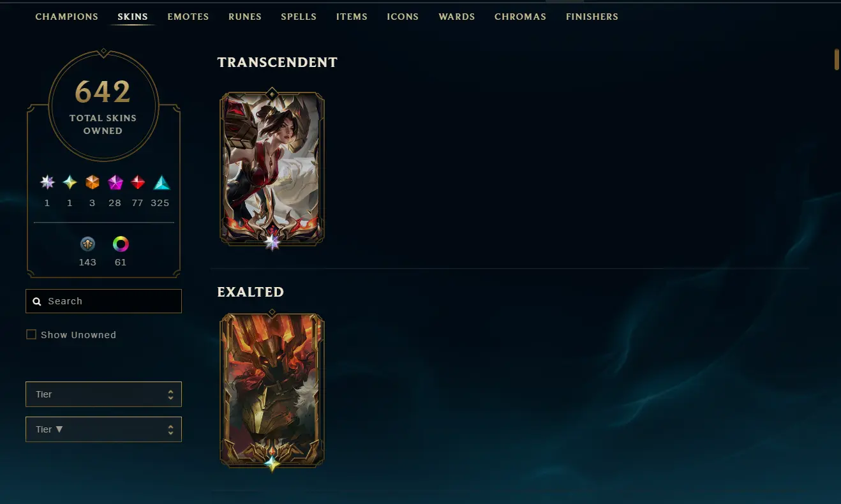The image size is (841, 504).
Task: Click in the skin Search field
Action: pos(103,301)
